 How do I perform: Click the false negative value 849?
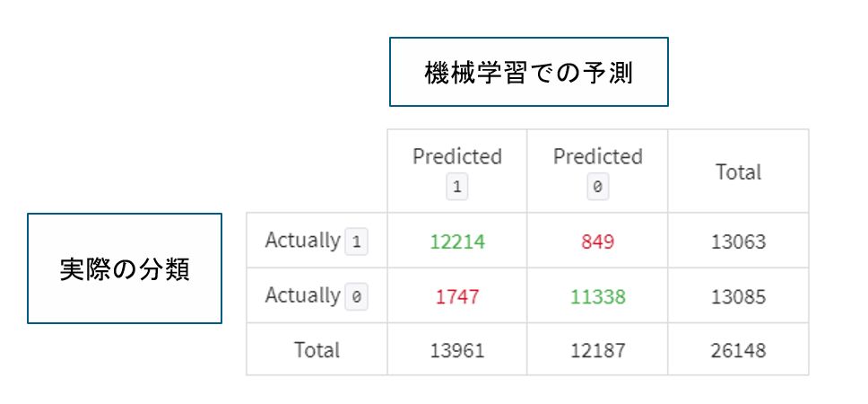(x=597, y=242)
